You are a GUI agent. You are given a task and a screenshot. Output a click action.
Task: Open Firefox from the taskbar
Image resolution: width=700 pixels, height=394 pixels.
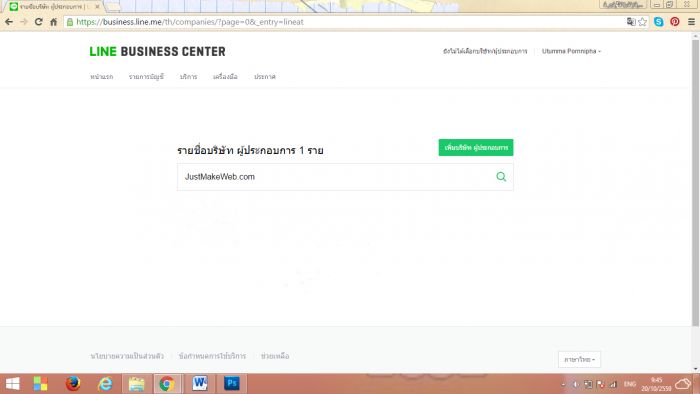tap(73, 383)
